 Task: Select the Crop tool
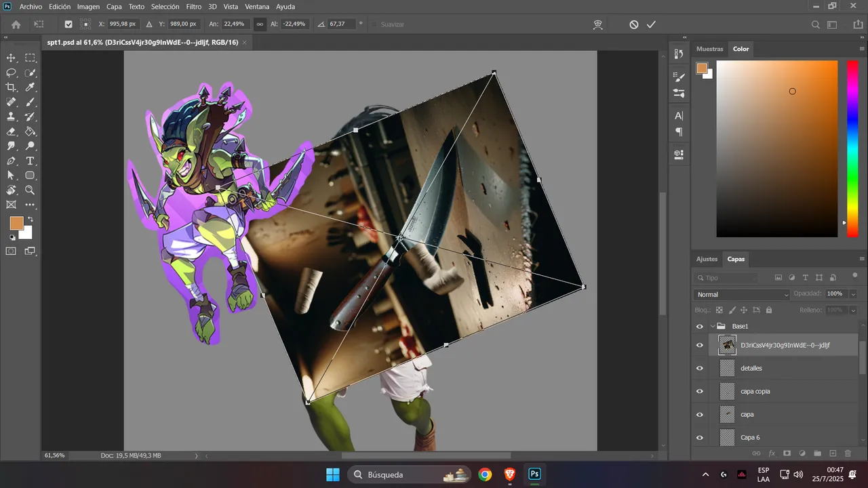pyautogui.click(x=11, y=87)
